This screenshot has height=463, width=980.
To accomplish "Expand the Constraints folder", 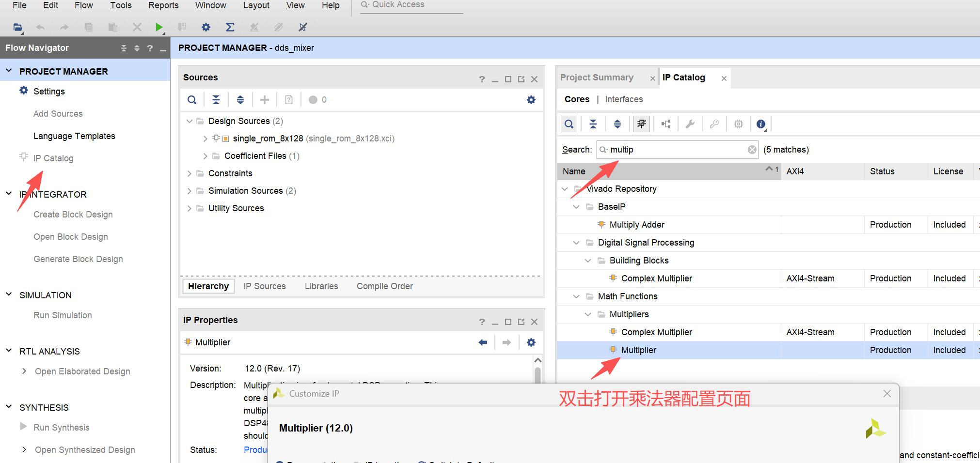I will (x=190, y=173).
